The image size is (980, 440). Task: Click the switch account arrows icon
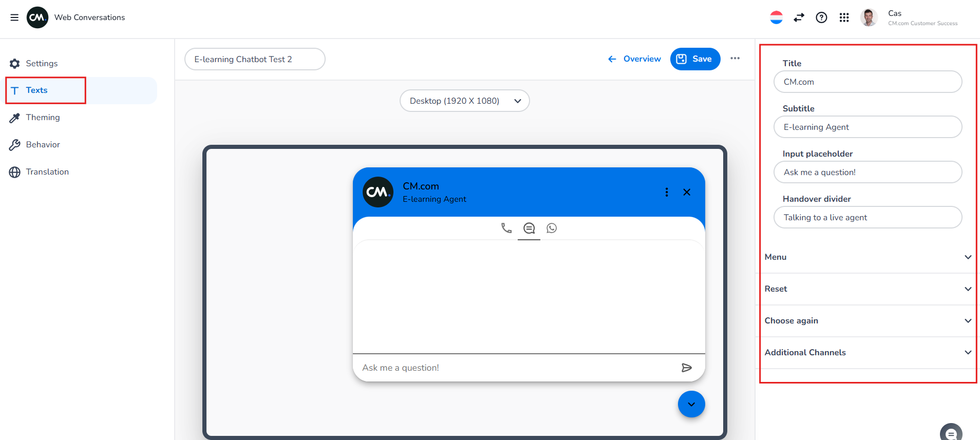pos(799,17)
